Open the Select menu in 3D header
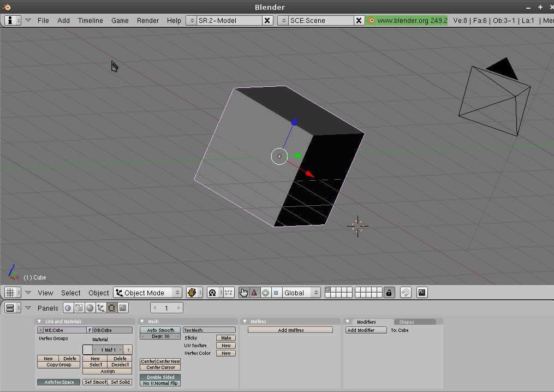 point(70,293)
